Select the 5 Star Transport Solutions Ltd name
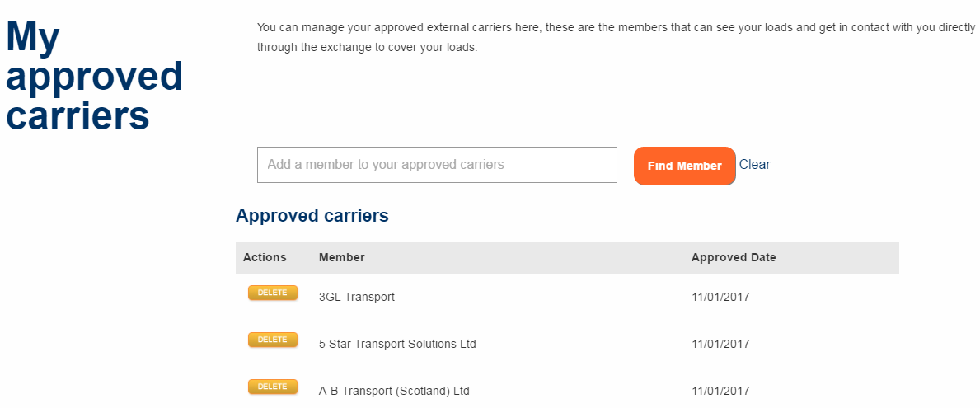The image size is (980, 408). pos(397,344)
